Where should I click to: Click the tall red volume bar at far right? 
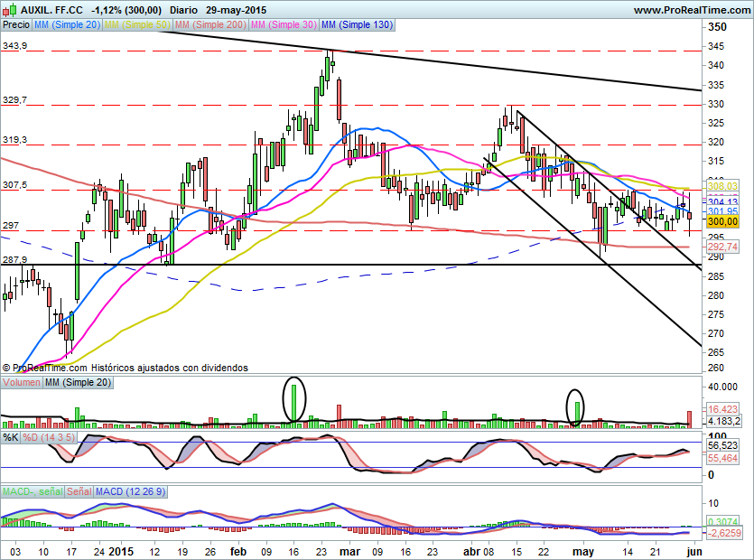click(690, 418)
